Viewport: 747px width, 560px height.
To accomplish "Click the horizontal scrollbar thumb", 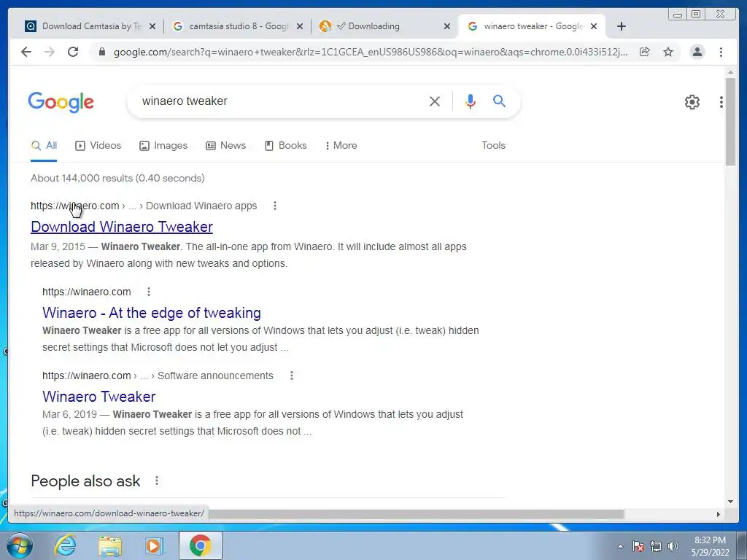I will [417, 514].
